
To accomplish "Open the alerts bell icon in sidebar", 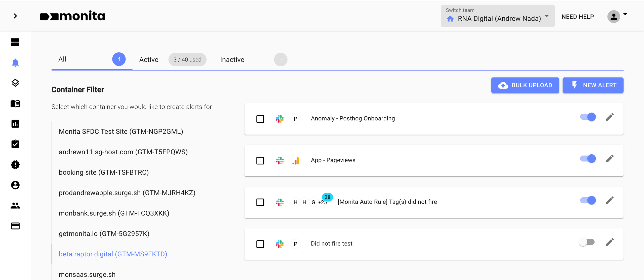I will click(15, 63).
